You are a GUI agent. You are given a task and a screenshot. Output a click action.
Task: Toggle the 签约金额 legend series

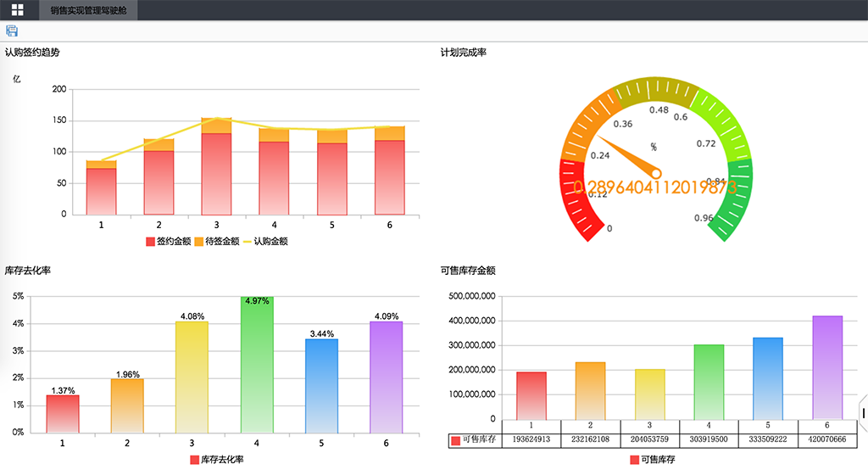pos(168,242)
